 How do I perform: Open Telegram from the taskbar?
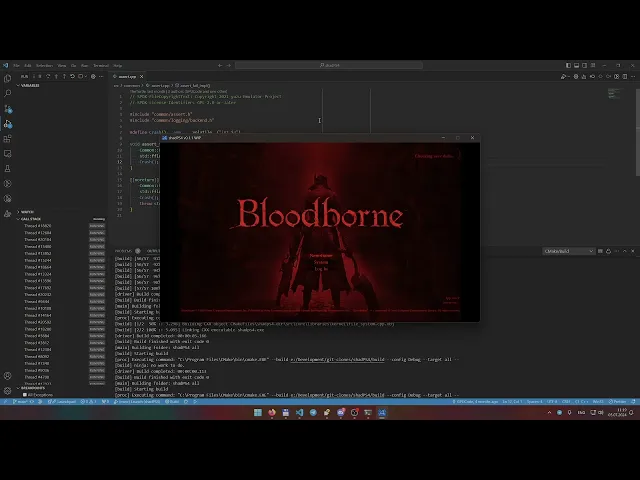(x=313, y=413)
